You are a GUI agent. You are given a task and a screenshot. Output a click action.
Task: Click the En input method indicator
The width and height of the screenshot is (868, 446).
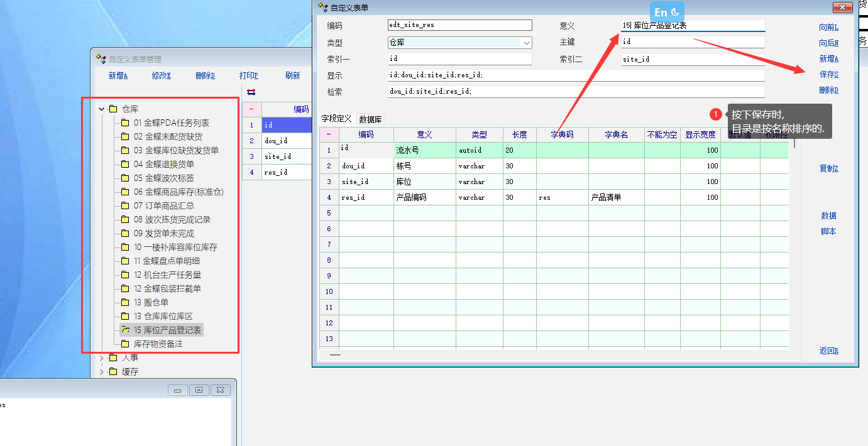[x=667, y=12]
